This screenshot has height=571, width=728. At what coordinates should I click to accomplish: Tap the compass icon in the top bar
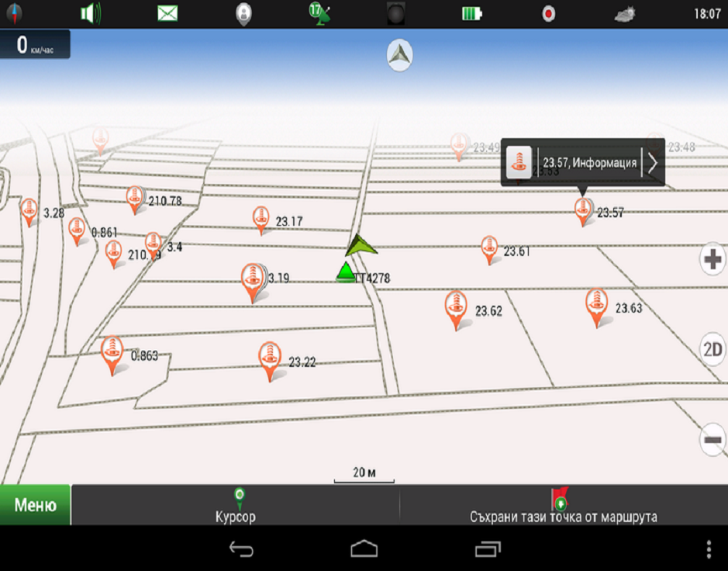pyautogui.click(x=13, y=13)
